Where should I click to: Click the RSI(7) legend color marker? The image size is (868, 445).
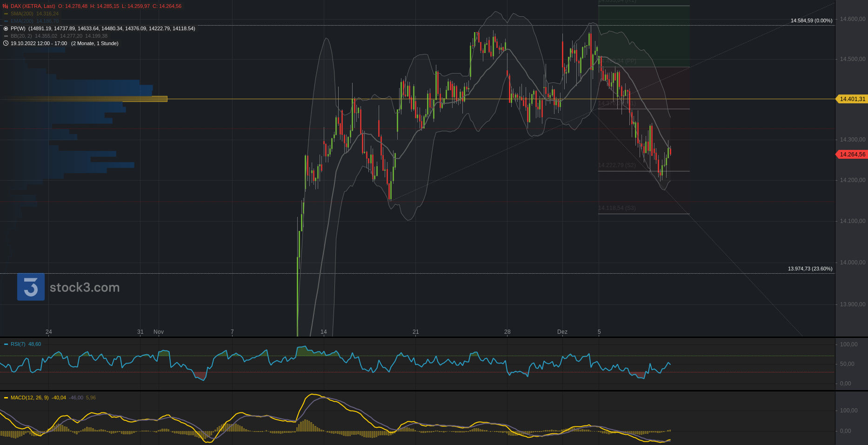click(6, 344)
